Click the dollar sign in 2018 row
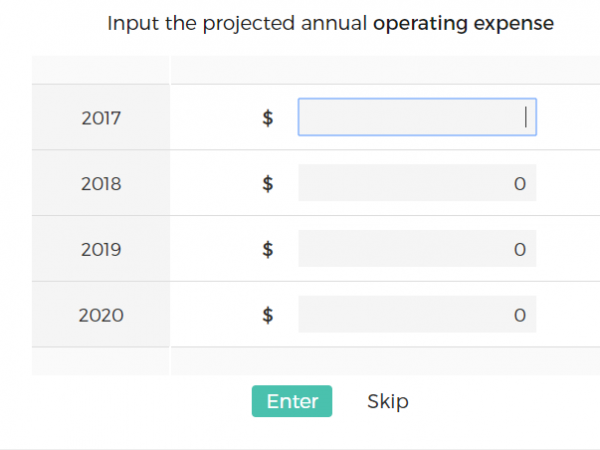600x450 pixels. click(268, 184)
